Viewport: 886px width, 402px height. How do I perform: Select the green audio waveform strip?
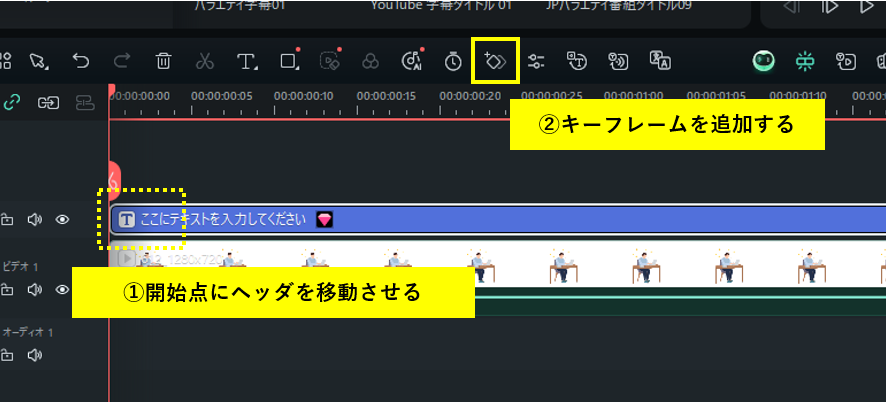click(x=680, y=301)
